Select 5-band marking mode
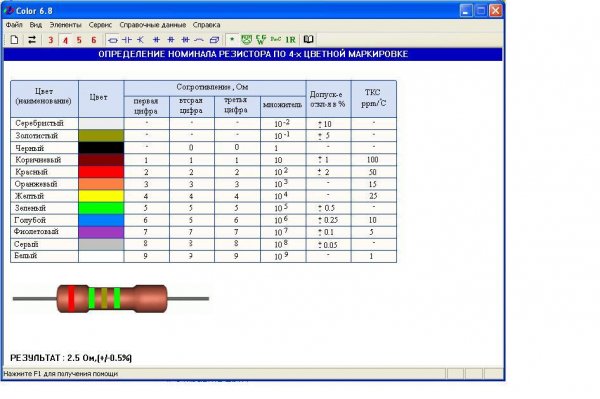This screenshot has width=600, height=399. tap(79, 40)
